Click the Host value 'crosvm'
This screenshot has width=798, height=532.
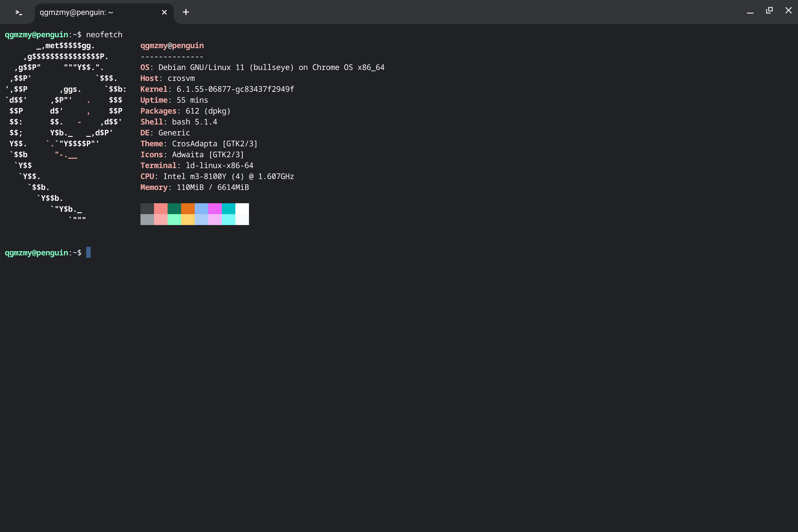pos(181,78)
